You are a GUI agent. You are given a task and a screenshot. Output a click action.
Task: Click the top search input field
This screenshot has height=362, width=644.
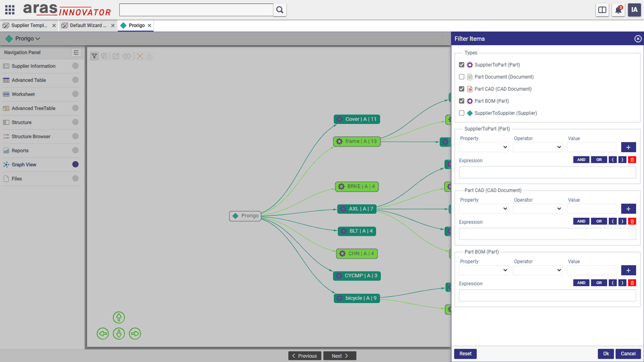click(196, 10)
